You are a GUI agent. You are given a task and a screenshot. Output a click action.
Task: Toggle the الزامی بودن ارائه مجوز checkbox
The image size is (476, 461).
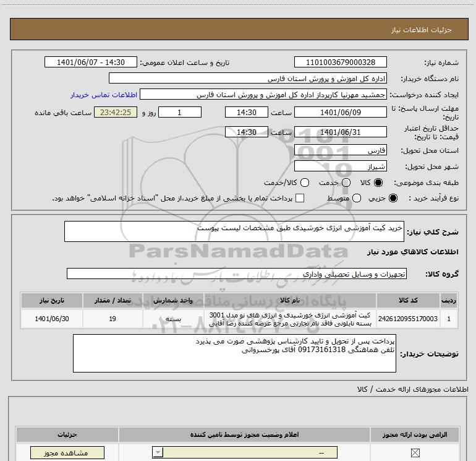click(x=415, y=453)
